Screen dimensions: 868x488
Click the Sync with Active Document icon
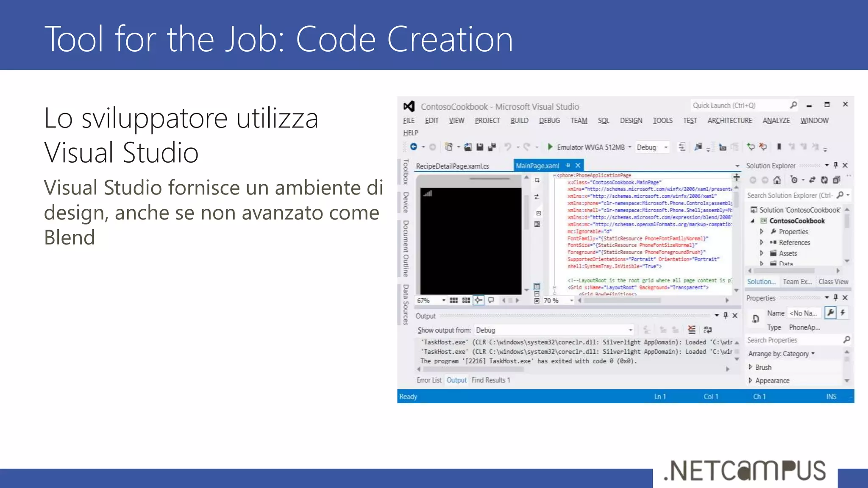pyautogui.click(x=812, y=180)
